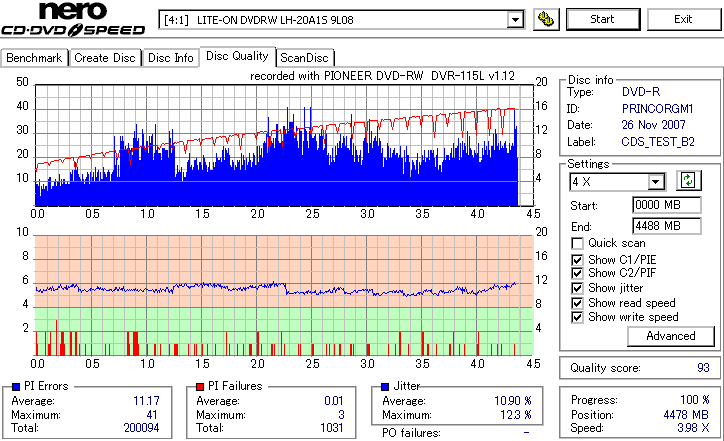This screenshot has height=441, width=724.
Task: Enable the Quick scan checkbox
Action: [x=577, y=243]
